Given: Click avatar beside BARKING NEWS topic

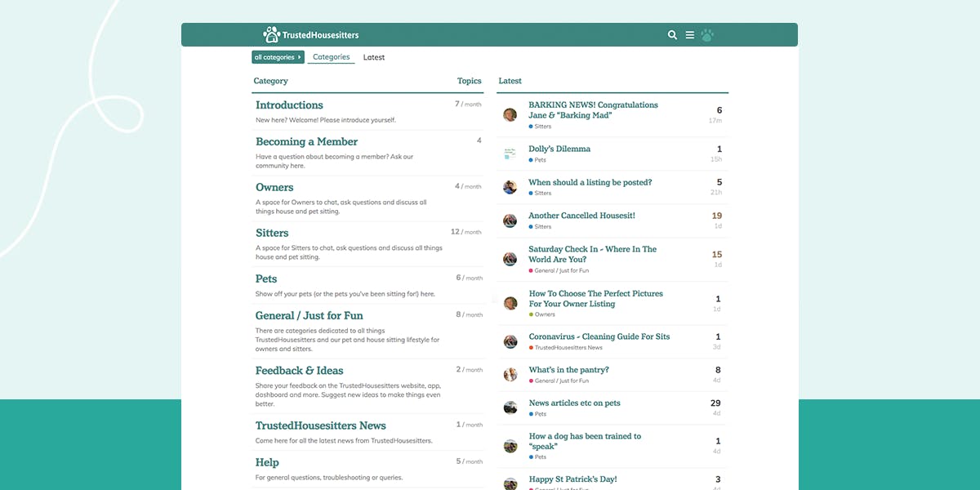Looking at the screenshot, I should pos(510,115).
